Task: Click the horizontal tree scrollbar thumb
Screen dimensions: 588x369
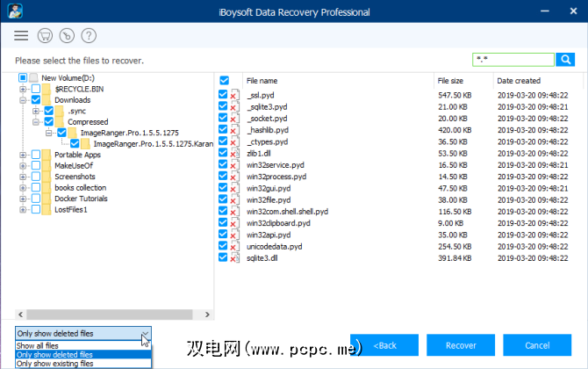Action: click(110, 315)
